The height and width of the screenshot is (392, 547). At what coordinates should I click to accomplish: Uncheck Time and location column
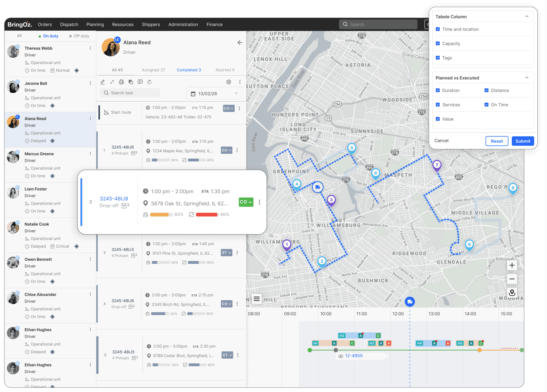[x=438, y=29]
